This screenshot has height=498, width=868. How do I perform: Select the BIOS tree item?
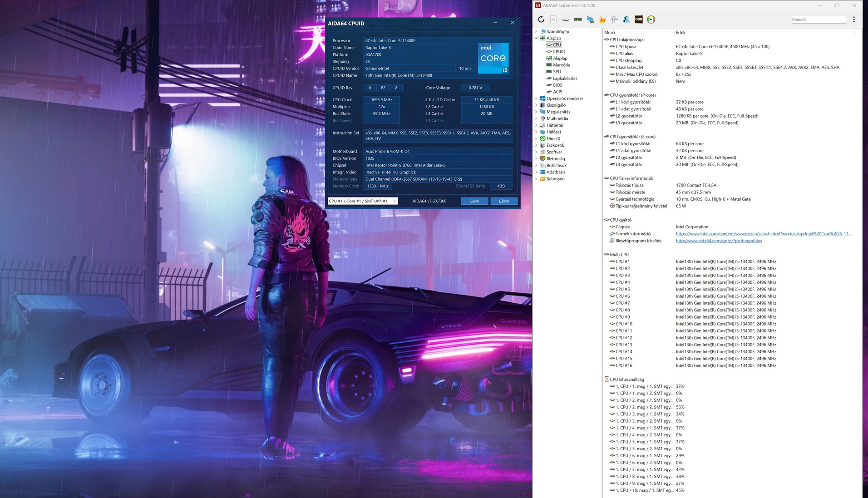click(x=557, y=85)
